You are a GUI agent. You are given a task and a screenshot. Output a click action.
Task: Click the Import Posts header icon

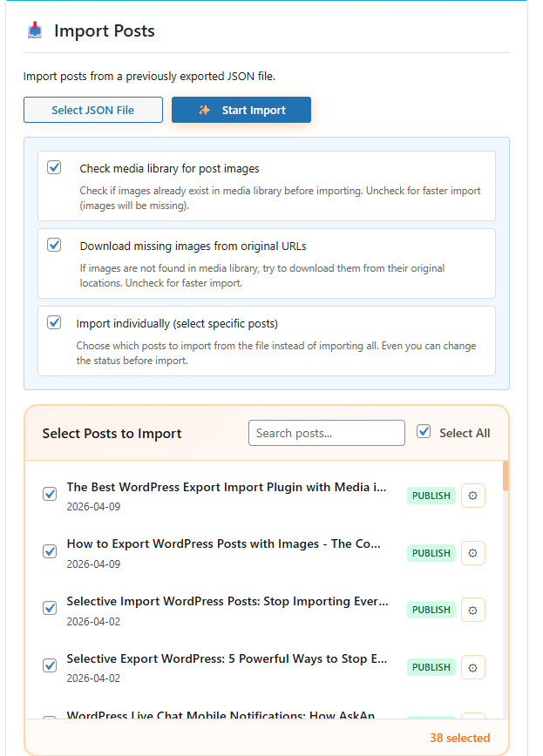coord(34,31)
